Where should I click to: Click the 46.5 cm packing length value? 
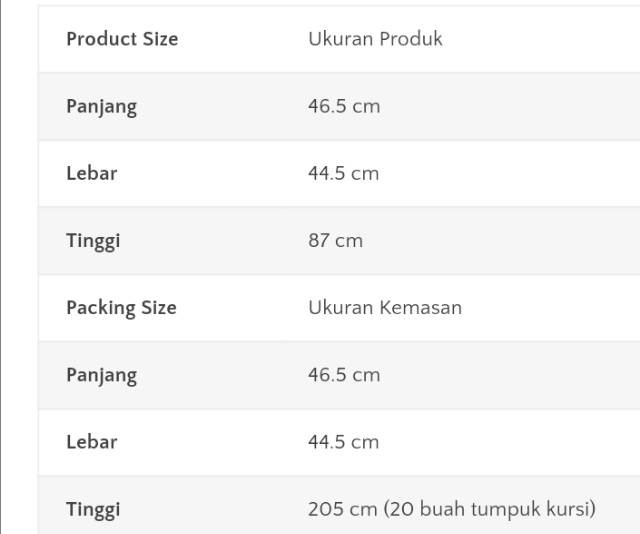tap(344, 375)
